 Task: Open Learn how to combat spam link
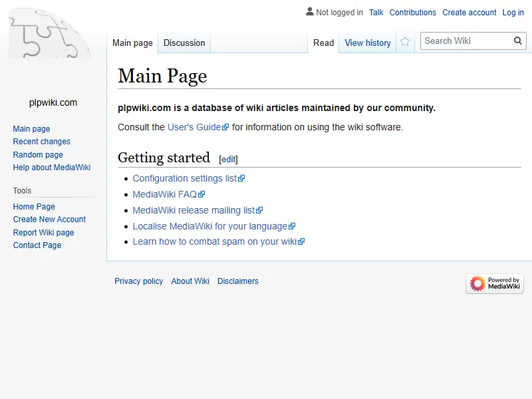219,241
